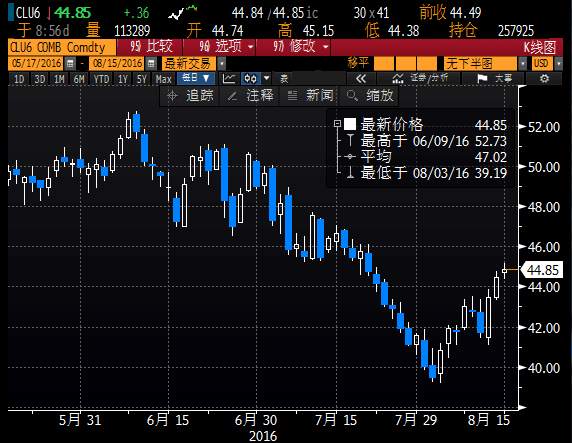Click the CLU6 ticker in header
The image size is (572, 443).
click(x=28, y=13)
